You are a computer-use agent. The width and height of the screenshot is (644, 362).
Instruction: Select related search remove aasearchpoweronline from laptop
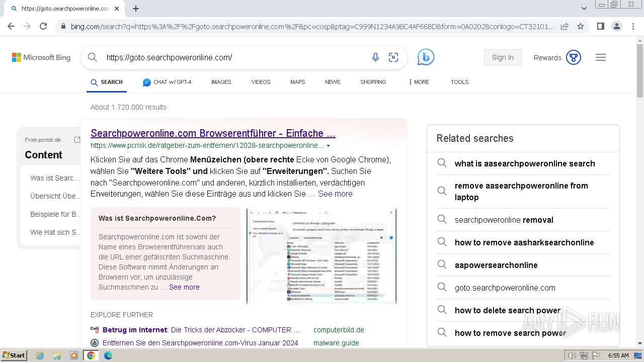coord(523,192)
